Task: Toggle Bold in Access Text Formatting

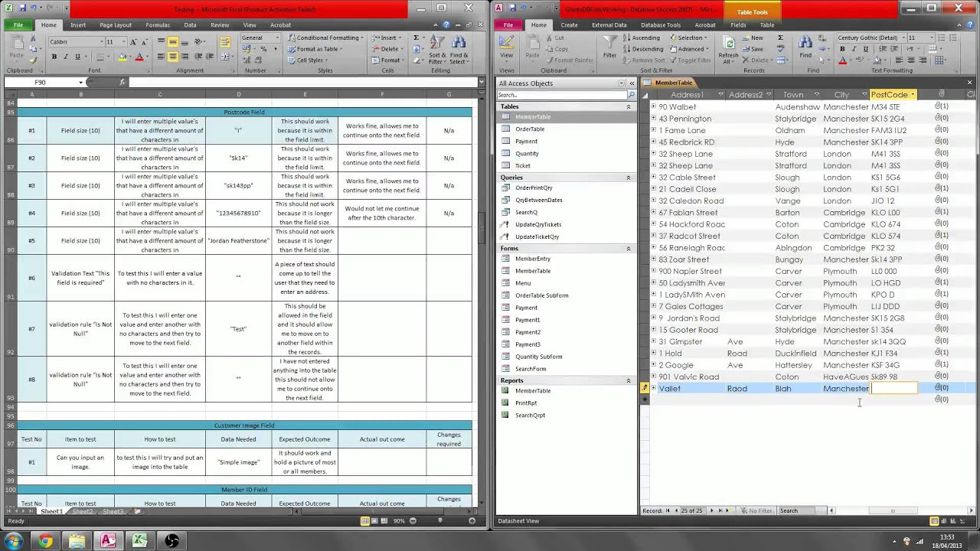Action: tap(843, 49)
